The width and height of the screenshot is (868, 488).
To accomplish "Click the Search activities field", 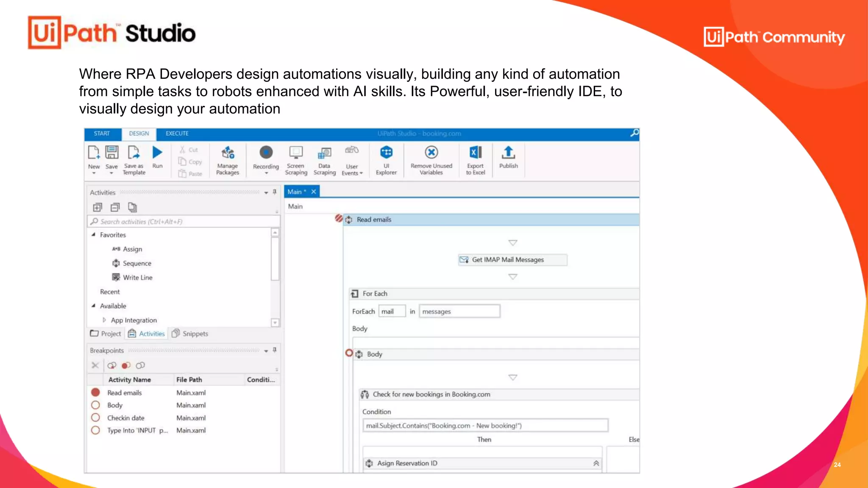I will point(184,222).
